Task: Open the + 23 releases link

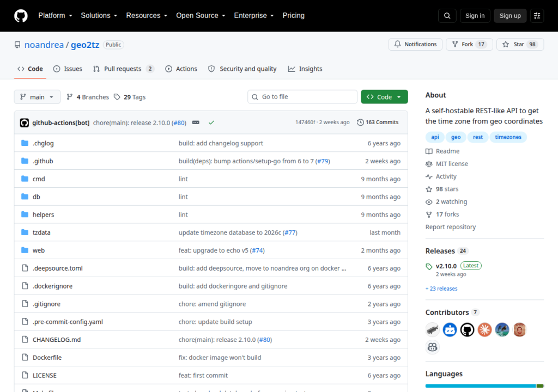Action: (441, 289)
